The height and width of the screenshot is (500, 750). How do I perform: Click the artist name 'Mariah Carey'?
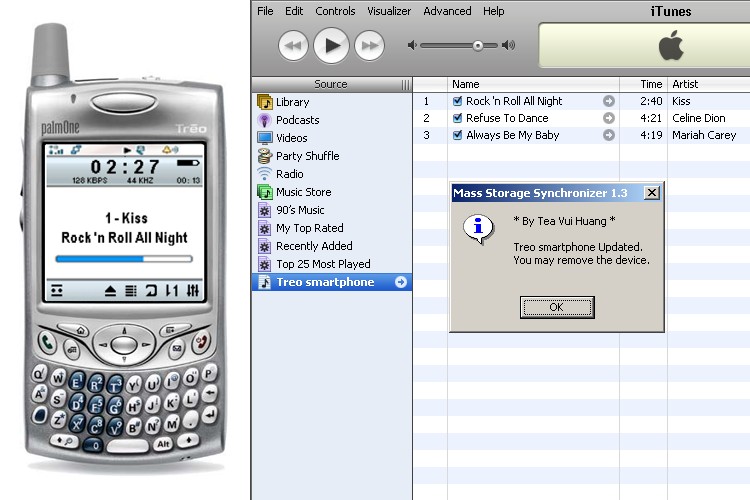pyautogui.click(x=704, y=135)
